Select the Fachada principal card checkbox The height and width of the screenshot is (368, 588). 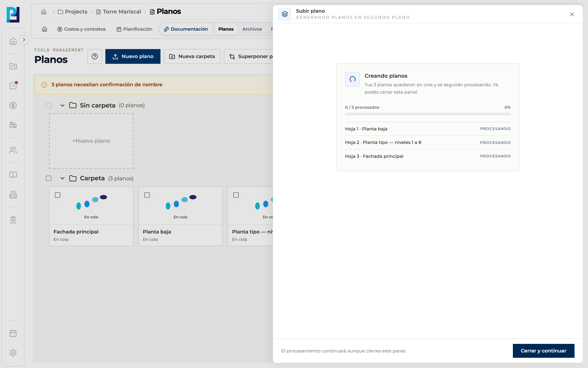(58, 195)
